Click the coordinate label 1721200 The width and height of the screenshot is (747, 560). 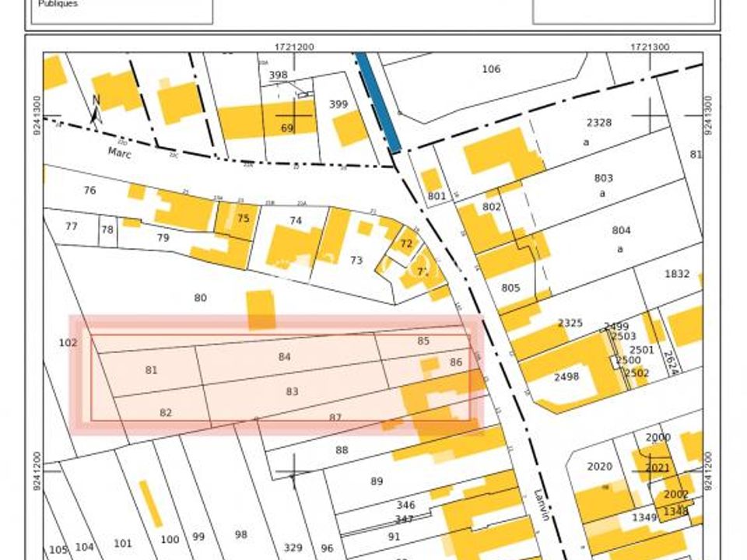point(294,47)
